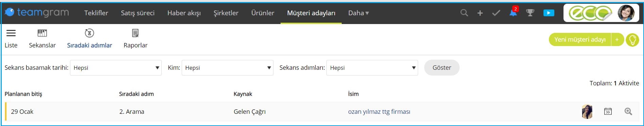
Task: Open the trophy icon in header
Action: point(530,13)
